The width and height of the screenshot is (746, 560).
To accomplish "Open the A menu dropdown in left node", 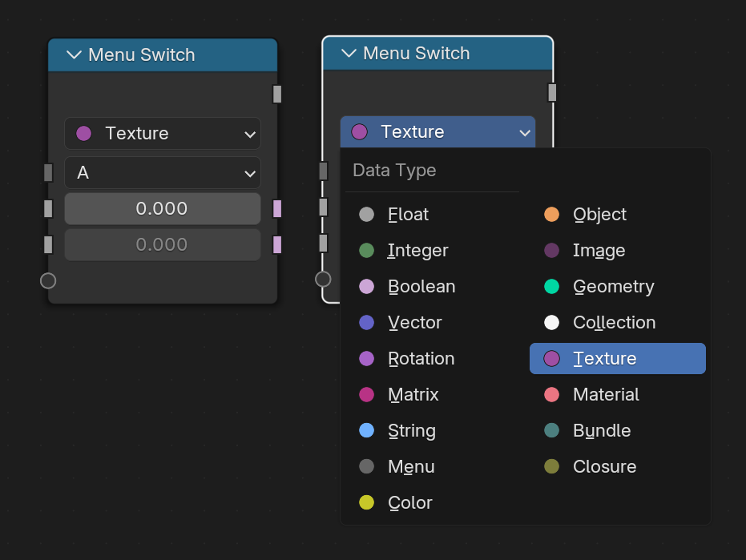I will coord(163,173).
